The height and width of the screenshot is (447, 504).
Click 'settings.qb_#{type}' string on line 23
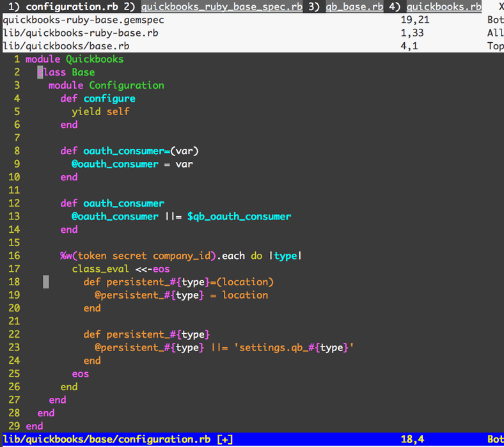tap(294, 347)
